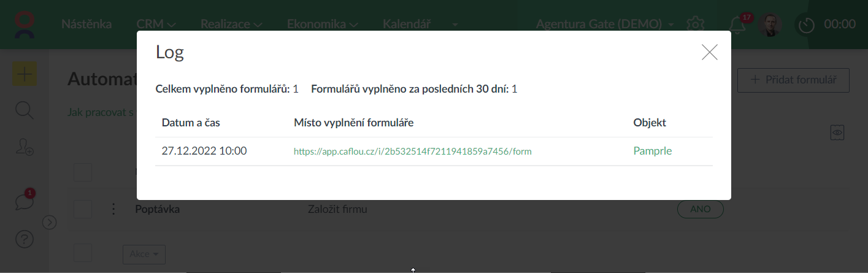Open the Nástěnka menu item

pyautogui.click(x=86, y=25)
